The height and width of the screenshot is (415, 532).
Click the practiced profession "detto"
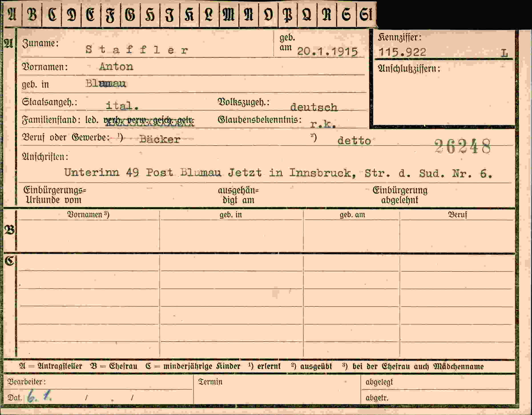coord(354,141)
